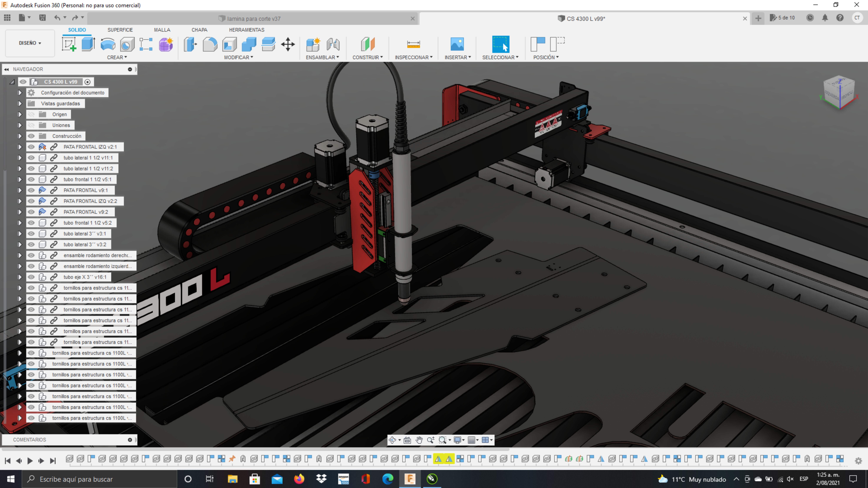Click the Construct plane icon
The height and width of the screenshot is (488, 868).
368,44
